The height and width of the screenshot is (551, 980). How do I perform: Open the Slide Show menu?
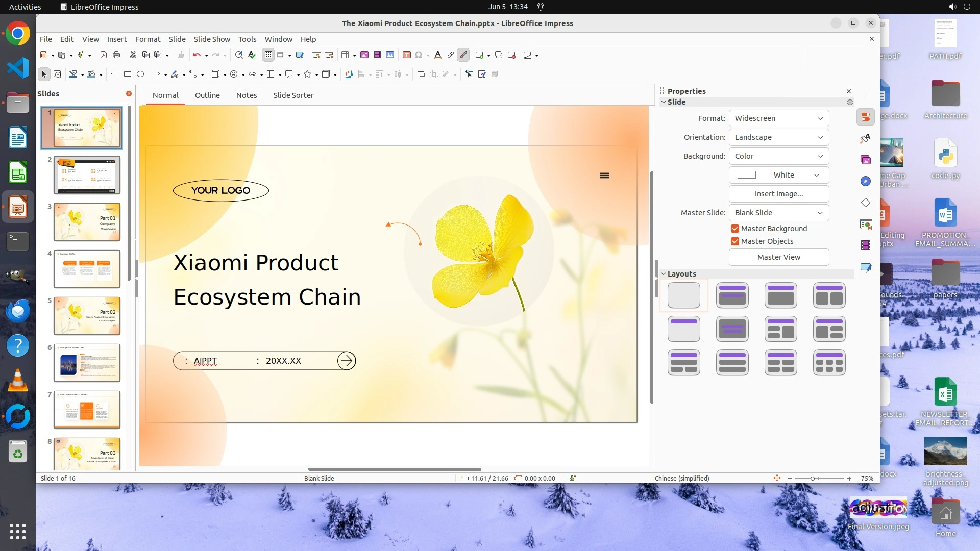[212, 39]
